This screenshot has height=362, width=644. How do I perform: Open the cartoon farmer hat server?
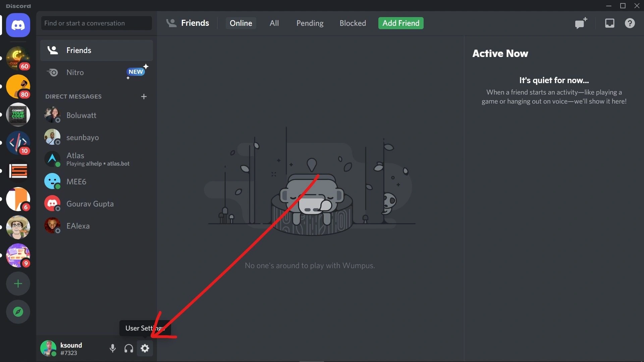click(x=18, y=227)
